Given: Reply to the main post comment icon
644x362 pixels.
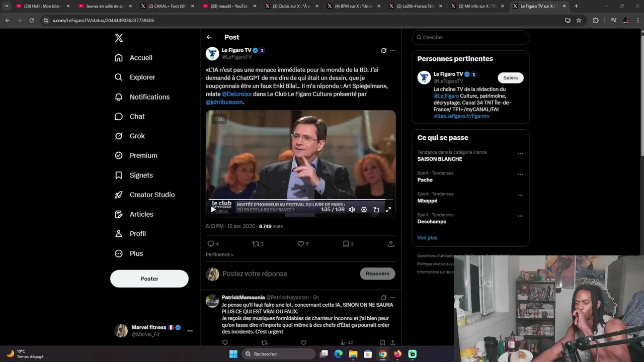Looking at the screenshot, I should (x=211, y=244).
